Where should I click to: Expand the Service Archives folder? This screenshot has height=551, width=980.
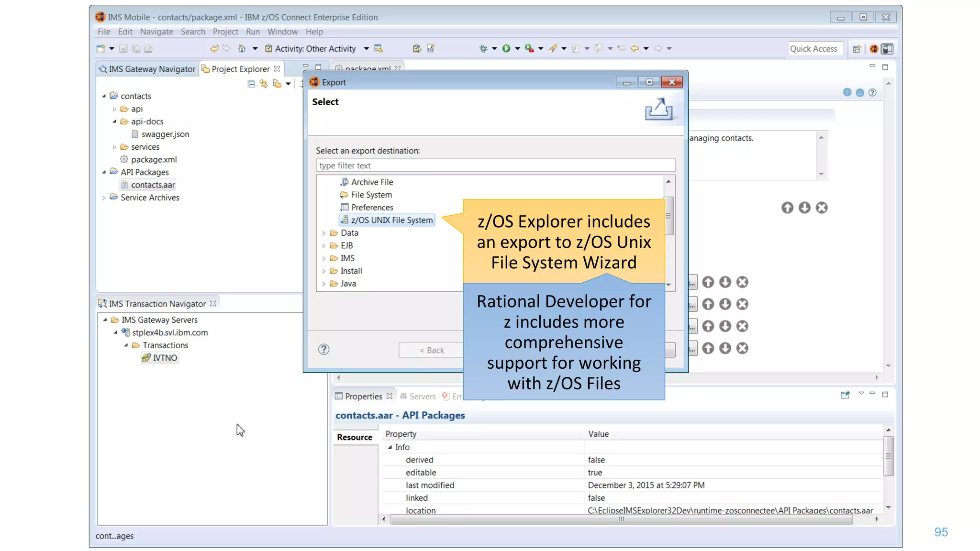(104, 198)
